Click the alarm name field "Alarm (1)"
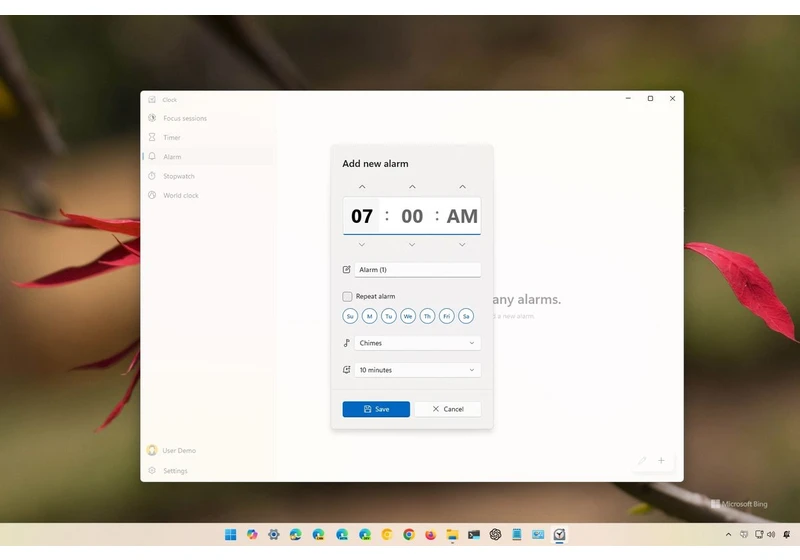Viewport: 800px width, 560px height. click(x=417, y=270)
